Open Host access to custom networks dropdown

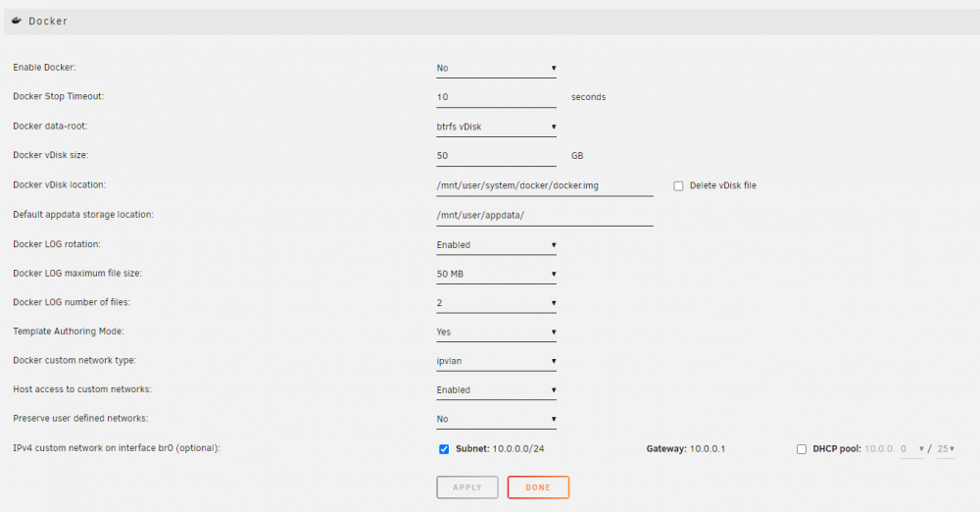pos(496,390)
